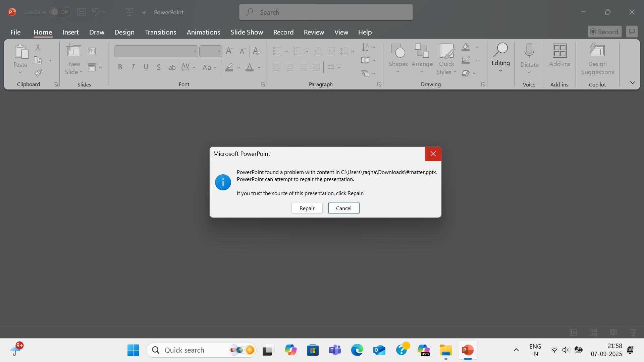The width and height of the screenshot is (644, 362).
Task: Click the Dictate microphone icon
Action: coord(529,51)
